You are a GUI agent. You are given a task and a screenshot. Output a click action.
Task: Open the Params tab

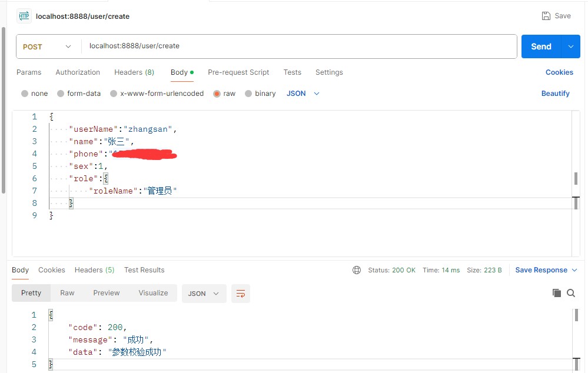[29, 72]
